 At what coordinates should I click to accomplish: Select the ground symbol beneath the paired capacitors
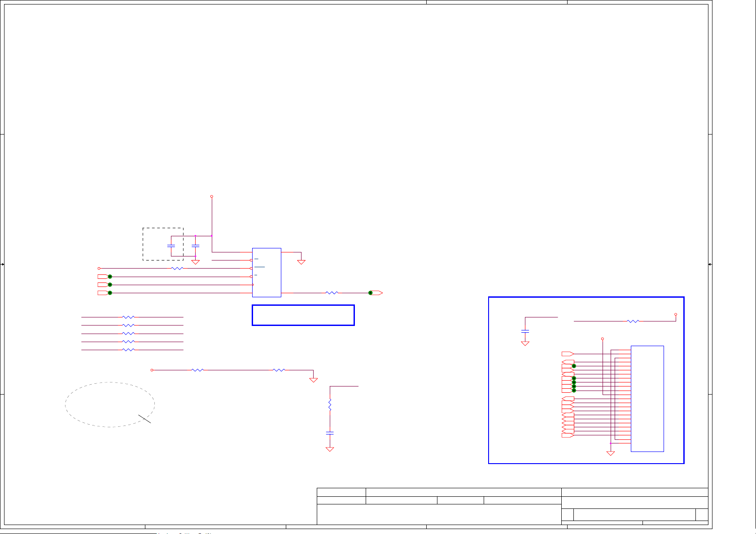pos(196,262)
